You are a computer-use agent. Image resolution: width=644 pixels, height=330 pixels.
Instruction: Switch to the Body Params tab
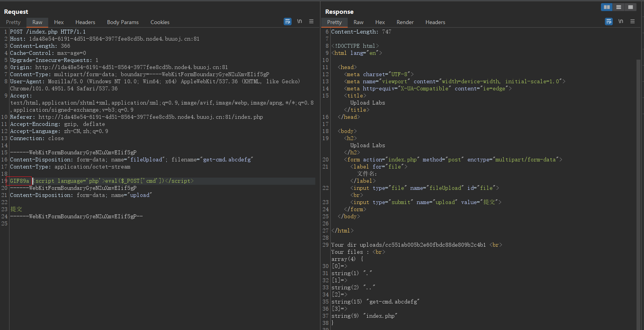(x=123, y=22)
